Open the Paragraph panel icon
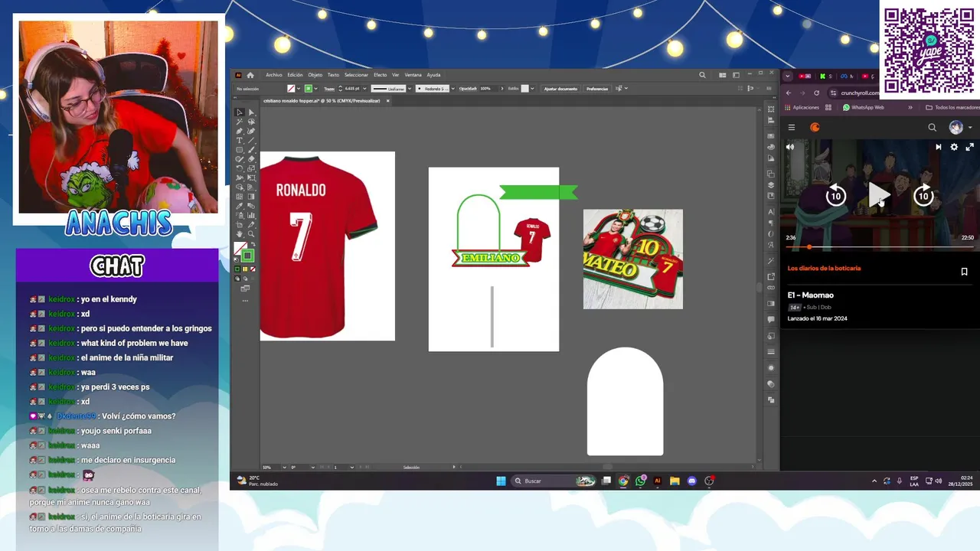Viewport: 980px width, 551px height. [x=771, y=223]
